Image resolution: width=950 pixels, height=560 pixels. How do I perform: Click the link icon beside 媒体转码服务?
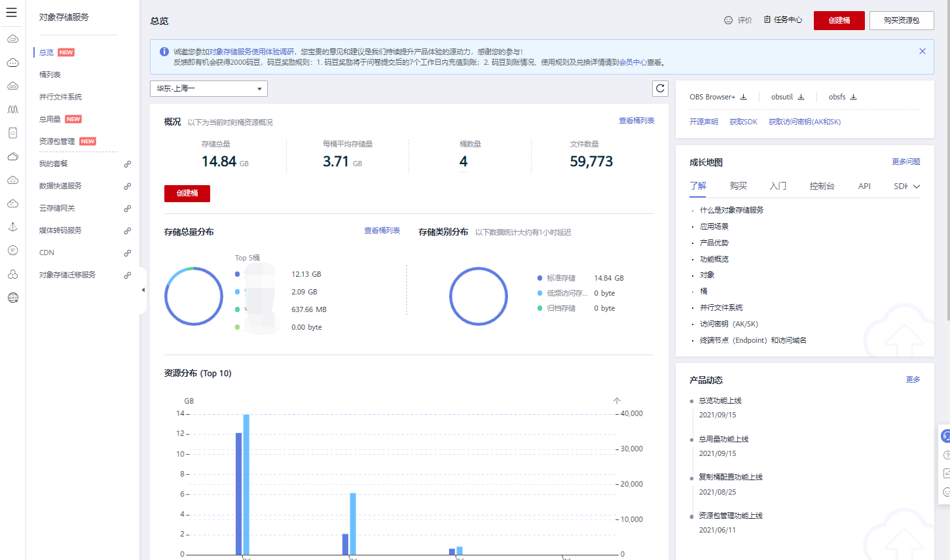pos(128,231)
